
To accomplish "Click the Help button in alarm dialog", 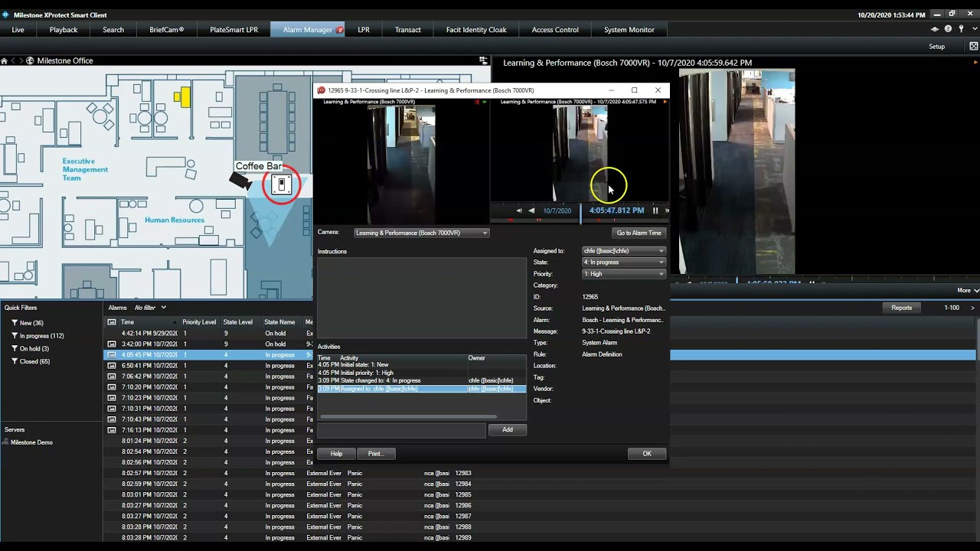I will click(x=336, y=454).
